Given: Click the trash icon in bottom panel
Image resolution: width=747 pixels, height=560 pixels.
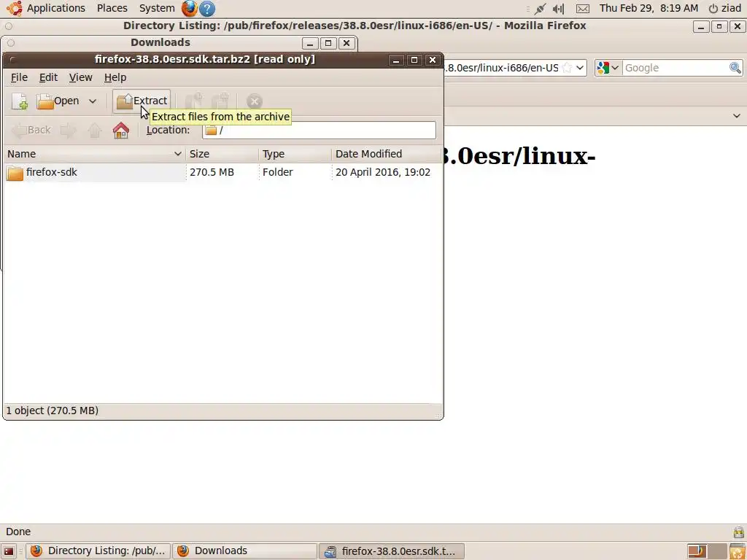Looking at the screenshot, I should pyautogui.click(x=738, y=551).
